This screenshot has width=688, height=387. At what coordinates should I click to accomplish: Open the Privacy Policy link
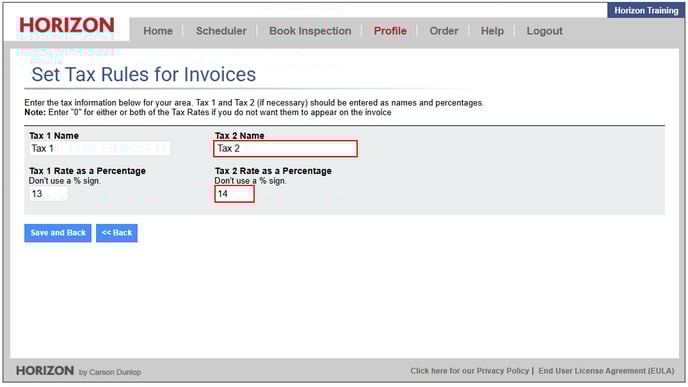pyautogui.click(x=469, y=371)
